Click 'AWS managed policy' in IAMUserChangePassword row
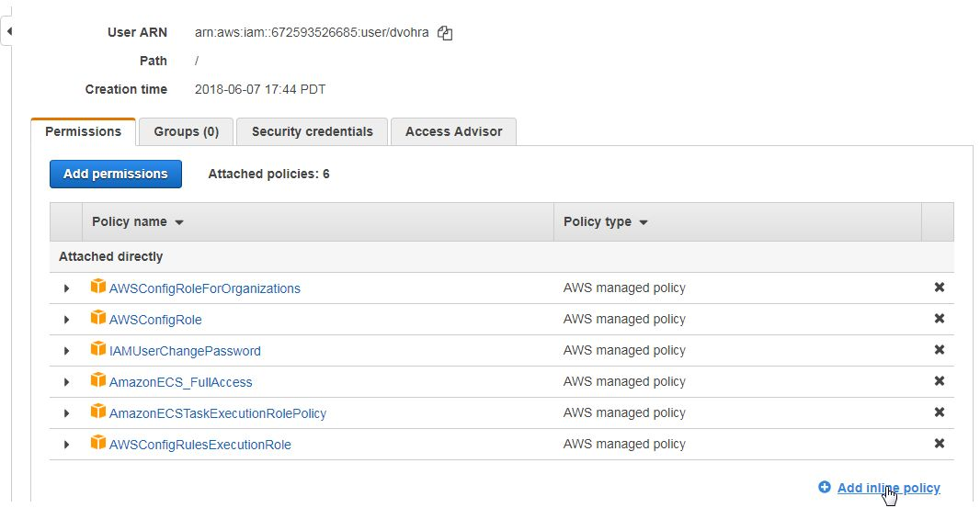The image size is (980, 508). pos(624,351)
